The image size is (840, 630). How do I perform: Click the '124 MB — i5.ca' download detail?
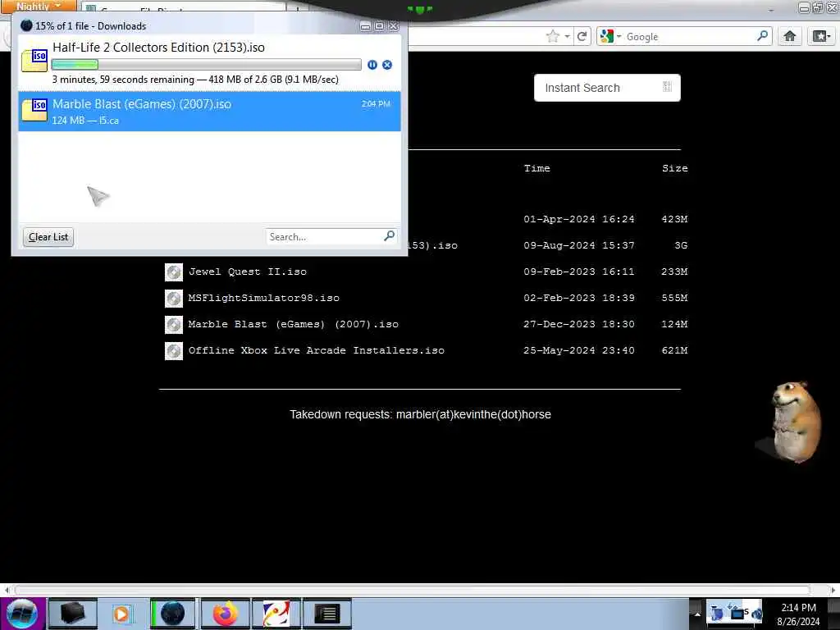85,121
